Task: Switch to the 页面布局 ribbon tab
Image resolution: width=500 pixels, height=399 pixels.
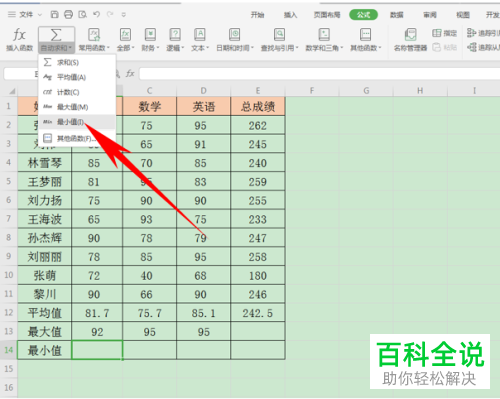Action: tap(327, 15)
